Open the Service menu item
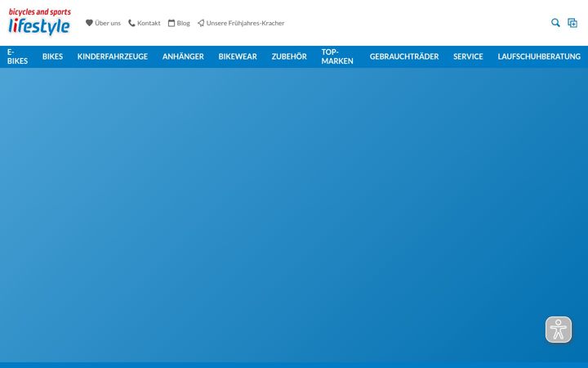 468,56
